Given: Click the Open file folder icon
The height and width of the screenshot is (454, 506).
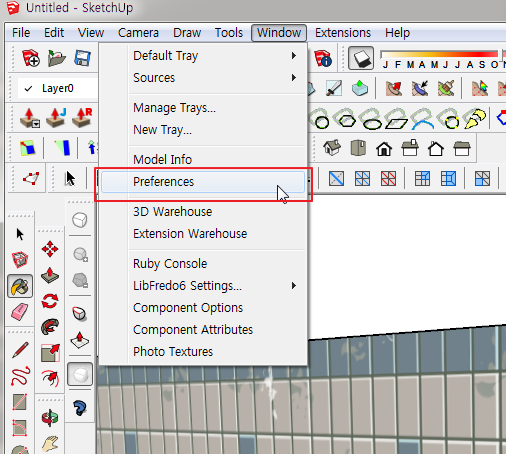Looking at the screenshot, I should click(56, 58).
